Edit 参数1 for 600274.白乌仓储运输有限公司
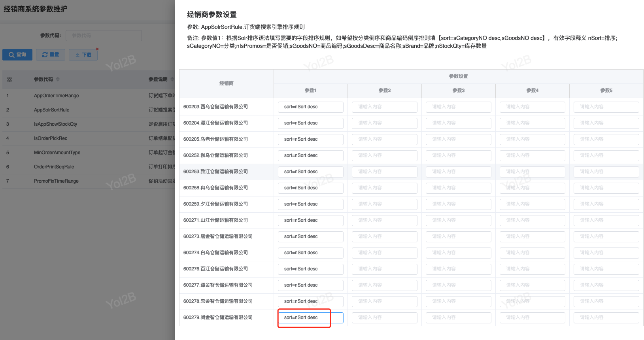Viewport: 644px width, 340px height. pos(311,253)
